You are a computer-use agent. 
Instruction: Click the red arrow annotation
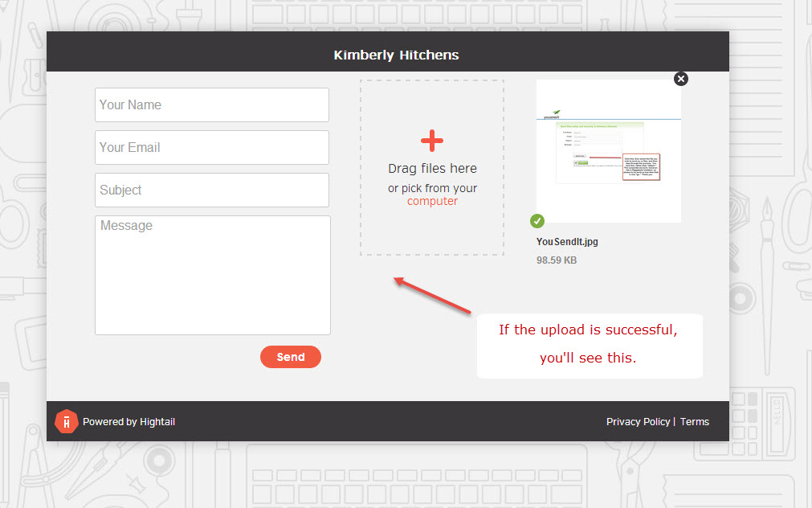432,295
